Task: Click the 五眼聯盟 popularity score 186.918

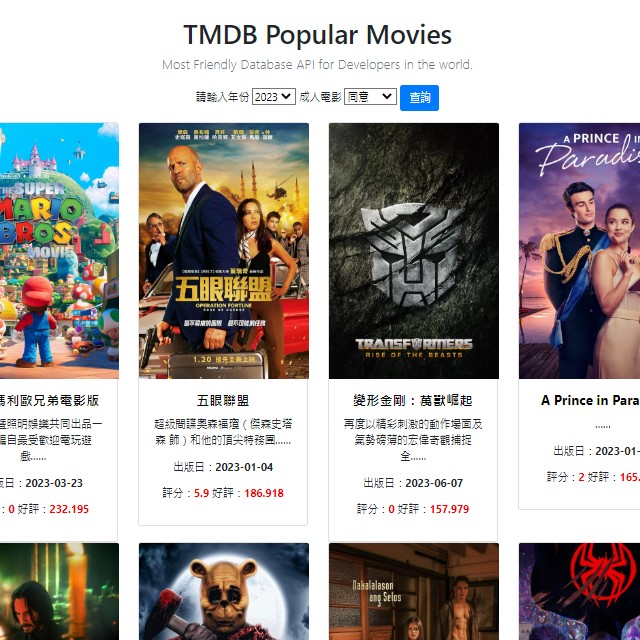Action: click(x=264, y=493)
